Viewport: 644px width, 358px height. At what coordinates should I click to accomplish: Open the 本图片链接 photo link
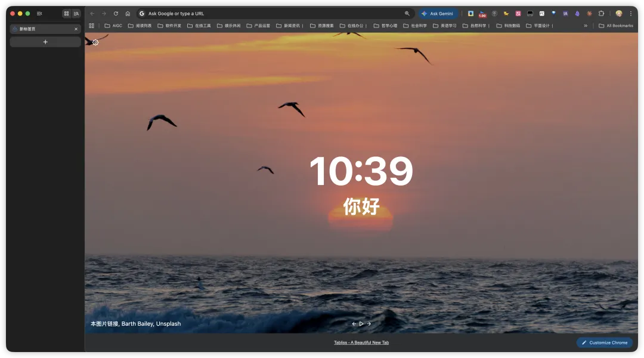click(x=104, y=324)
